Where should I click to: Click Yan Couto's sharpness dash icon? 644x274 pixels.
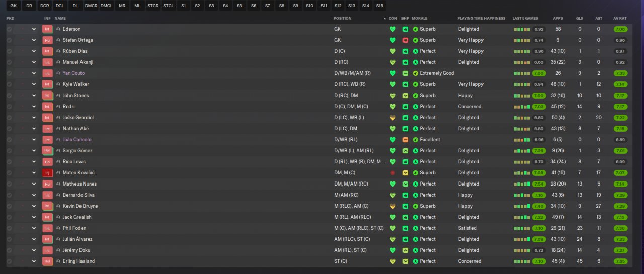(x=405, y=73)
